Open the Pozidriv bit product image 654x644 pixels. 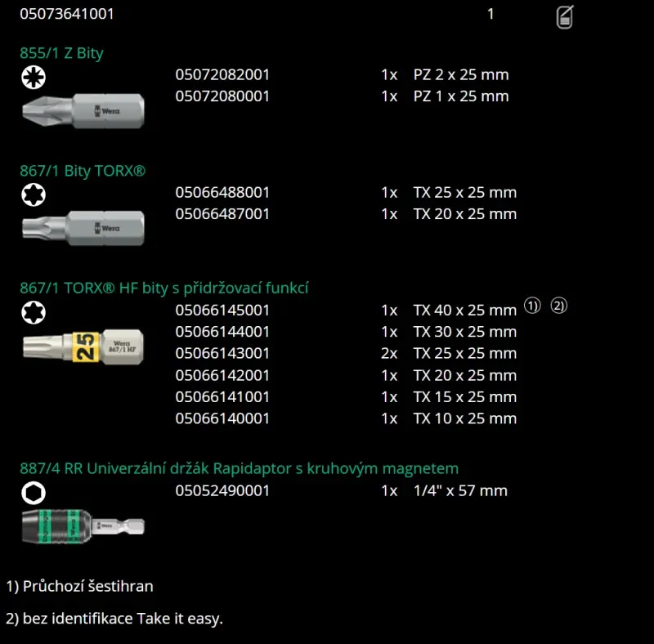(83, 108)
